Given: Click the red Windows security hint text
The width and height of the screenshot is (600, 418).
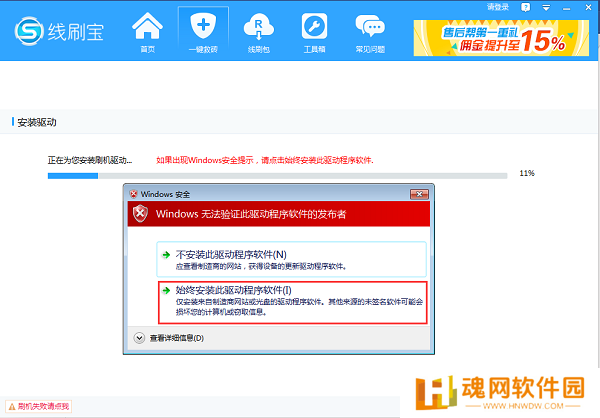Looking at the screenshot, I should [x=265, y=160].
